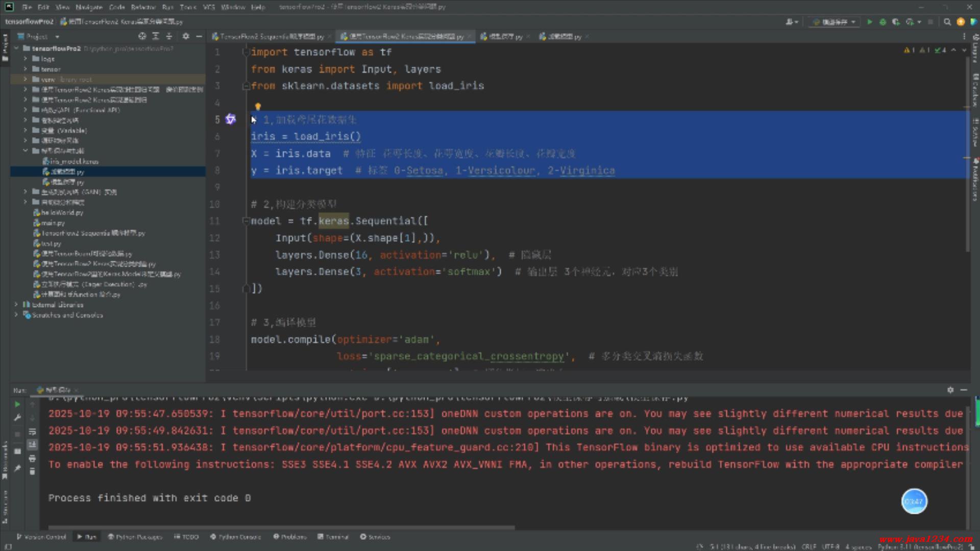The height and width of the screenshot is (551, 980).
Task: Toggle the pin tab icon in Run panel
Action: (17, 468)
